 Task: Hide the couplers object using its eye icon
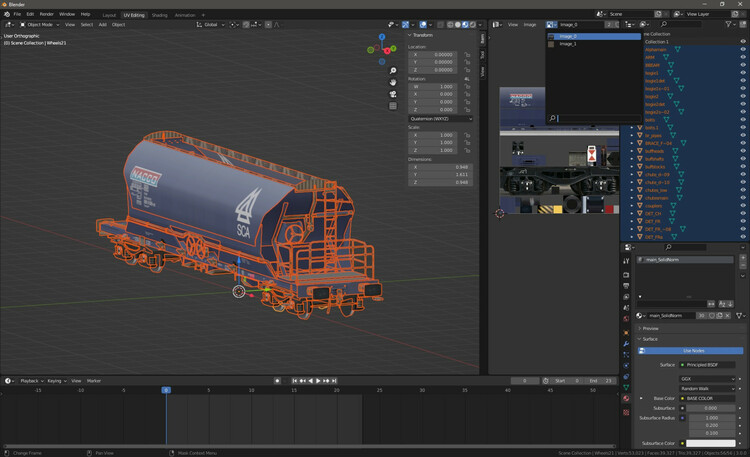point(743,206)
